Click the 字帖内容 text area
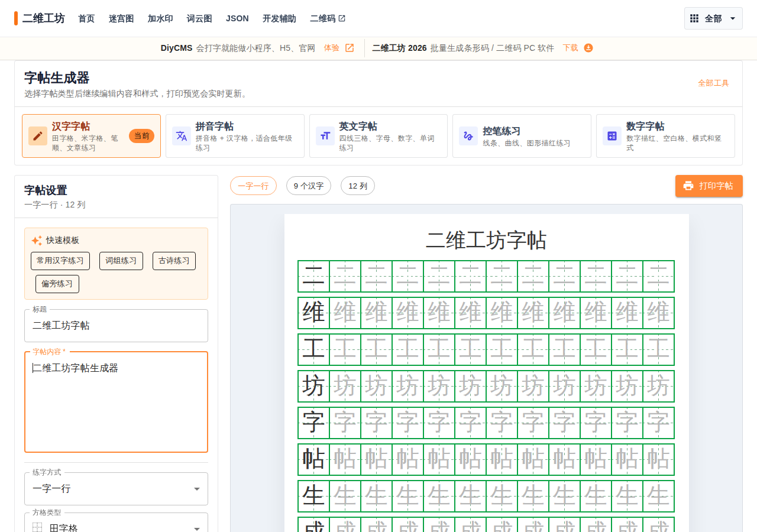The width and height of the screenshot is (757, 532). pos(116,402)
